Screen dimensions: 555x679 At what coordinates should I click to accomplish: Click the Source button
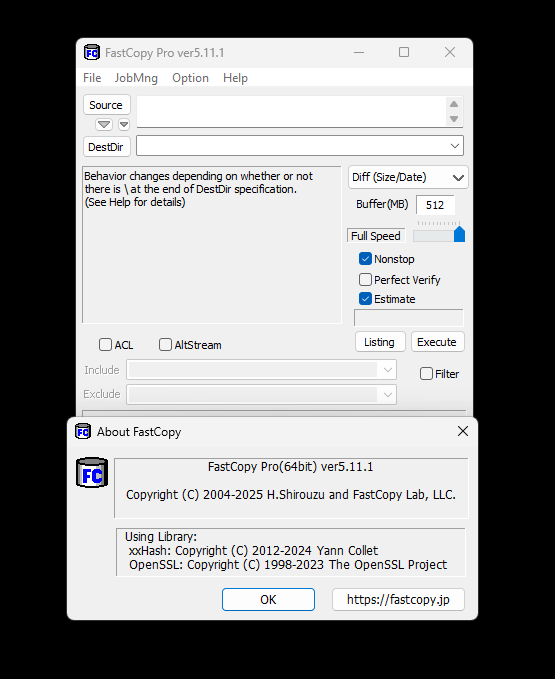[106, 105]
